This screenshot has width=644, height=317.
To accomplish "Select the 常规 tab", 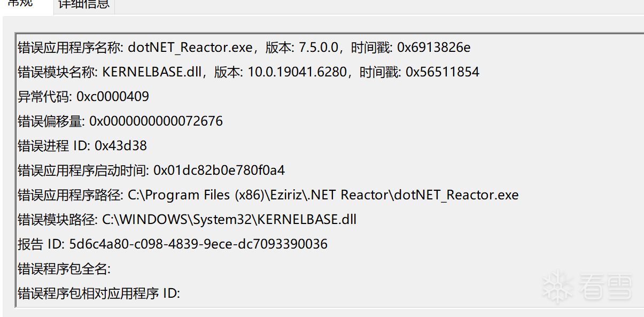I will click(21, 3).
